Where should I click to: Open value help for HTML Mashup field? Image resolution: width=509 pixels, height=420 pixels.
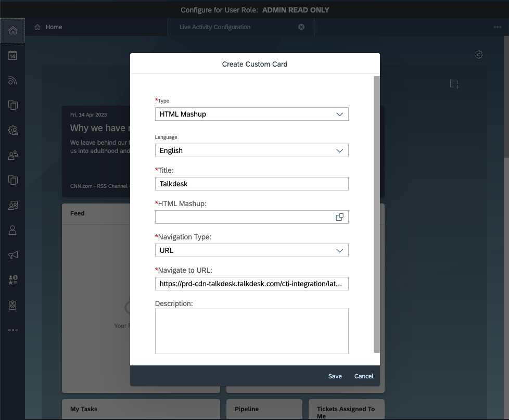click(339, 217)
